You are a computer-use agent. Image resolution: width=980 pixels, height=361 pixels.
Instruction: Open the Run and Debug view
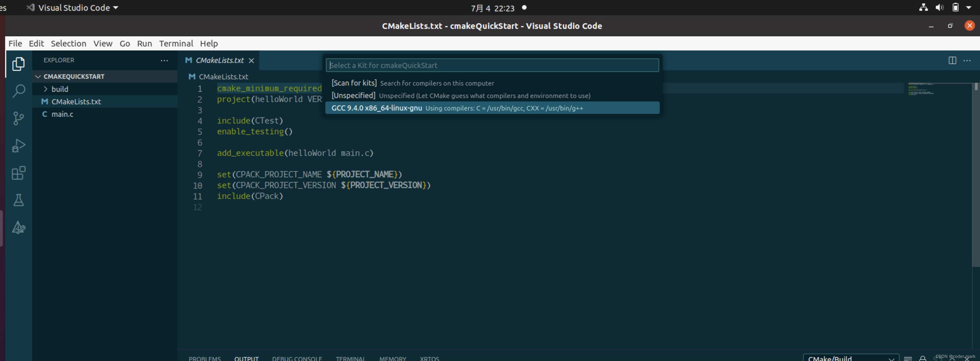18,146
